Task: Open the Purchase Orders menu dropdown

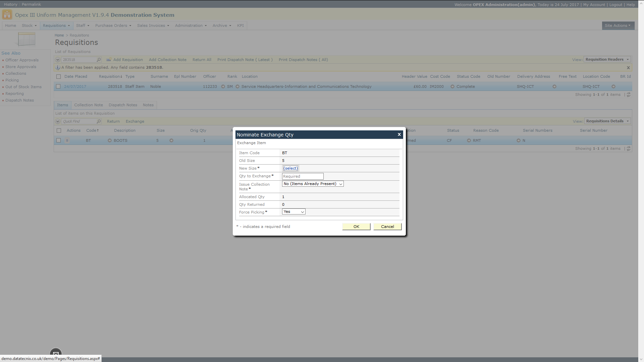Action: point(113,25)
